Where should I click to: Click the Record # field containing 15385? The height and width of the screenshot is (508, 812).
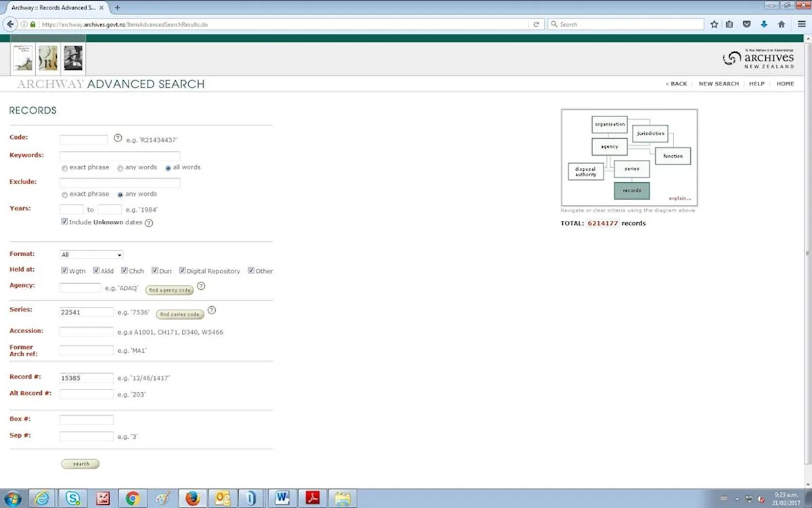(x=87, y=378)
